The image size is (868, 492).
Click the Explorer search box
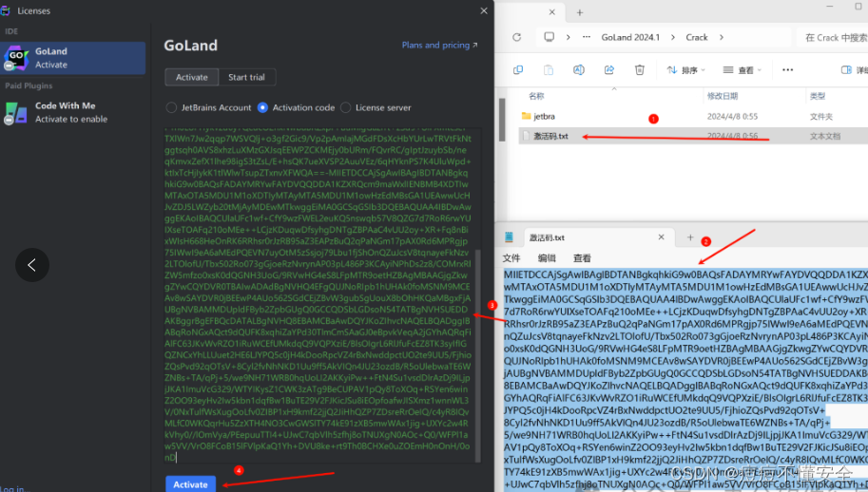click(x=833, y=37)
